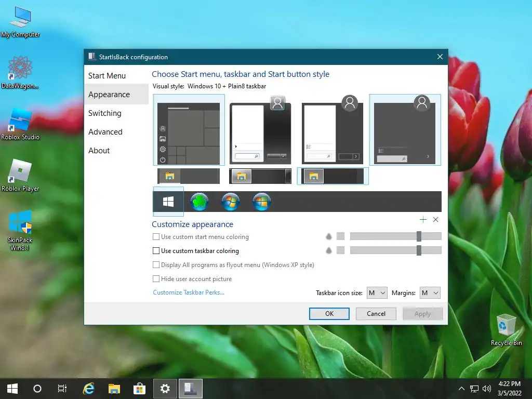The width and height of the screenshot is (532, 399).
Task: Show hidden icons chevron in system tray
Action: point(461,389)
